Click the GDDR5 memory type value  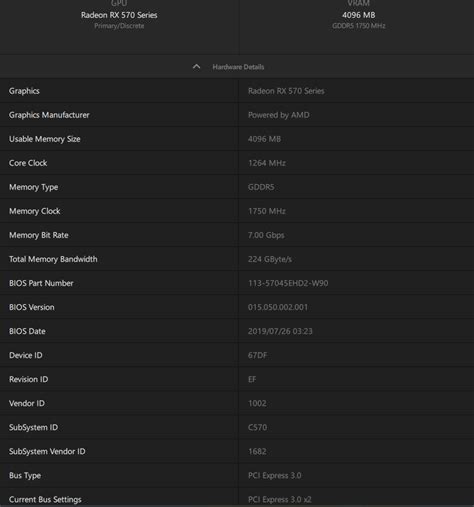tap(261, 187)
